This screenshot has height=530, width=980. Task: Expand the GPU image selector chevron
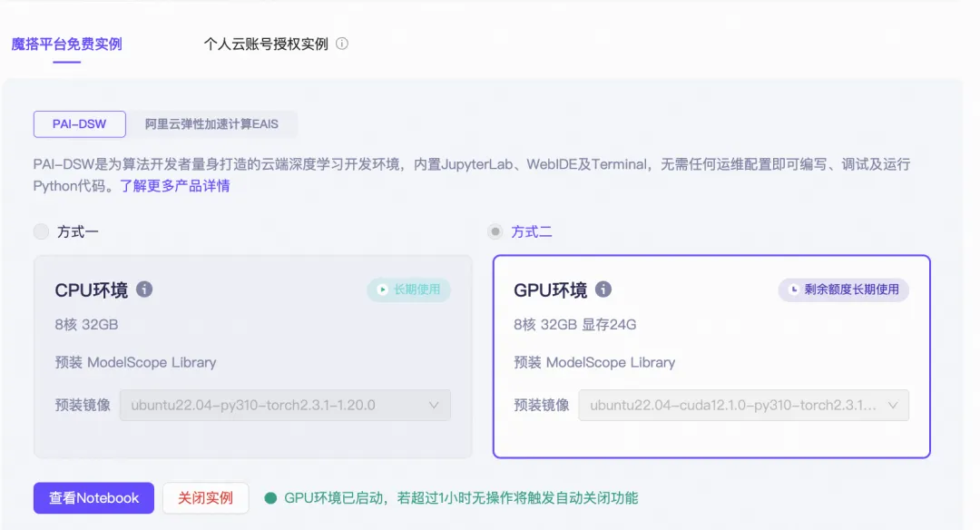(896, 405)
